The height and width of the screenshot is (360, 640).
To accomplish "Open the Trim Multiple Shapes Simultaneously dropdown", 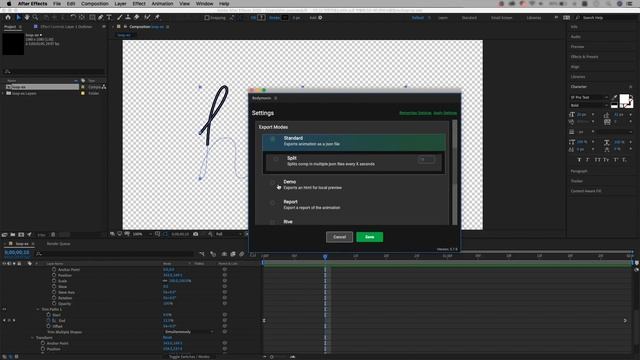I will (189, 332).
